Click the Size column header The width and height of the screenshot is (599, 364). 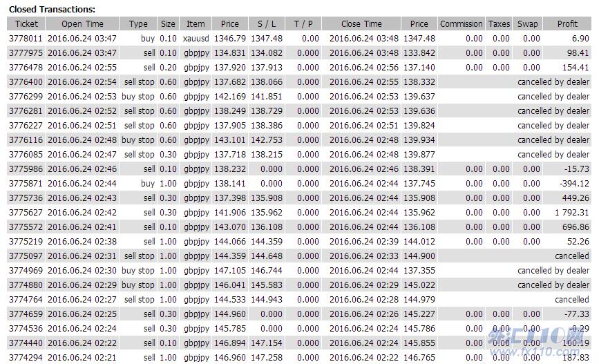(168, 23)
